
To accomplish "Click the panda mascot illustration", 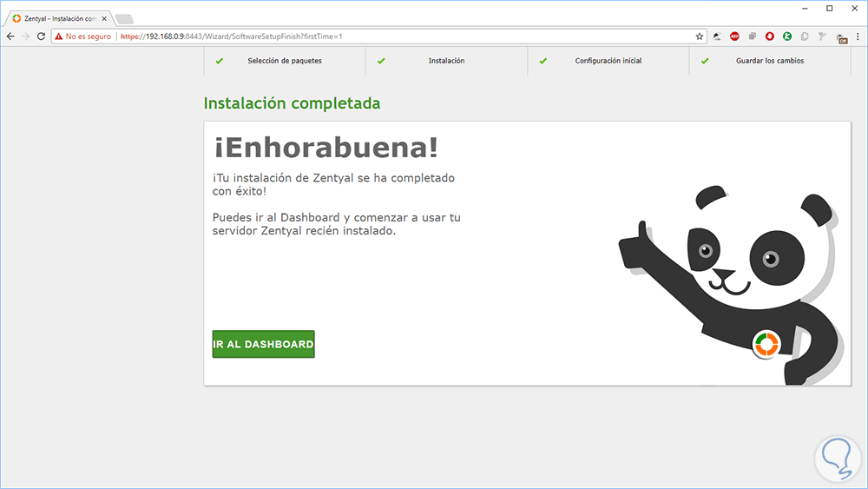I will 731,285.
